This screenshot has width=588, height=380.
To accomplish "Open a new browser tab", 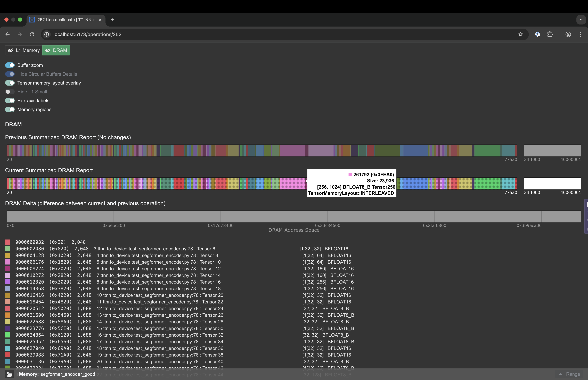I will coord(112,20).
